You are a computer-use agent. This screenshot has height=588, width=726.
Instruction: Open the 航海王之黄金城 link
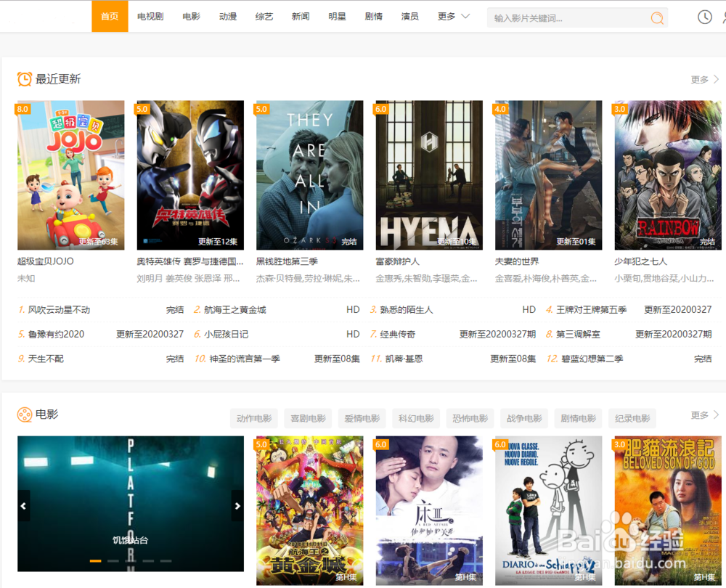pyautogui.click(x=234, y=309)
